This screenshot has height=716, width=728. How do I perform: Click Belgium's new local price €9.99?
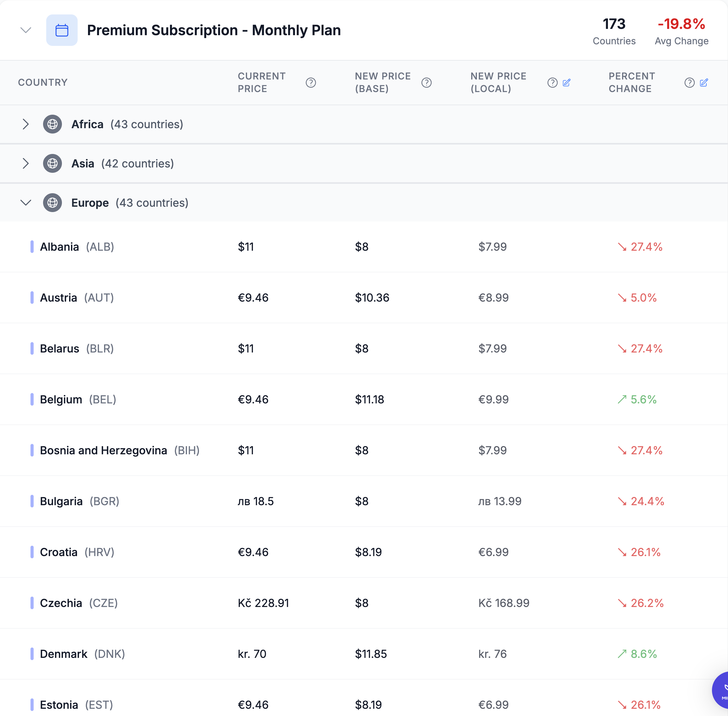[493, 399]
